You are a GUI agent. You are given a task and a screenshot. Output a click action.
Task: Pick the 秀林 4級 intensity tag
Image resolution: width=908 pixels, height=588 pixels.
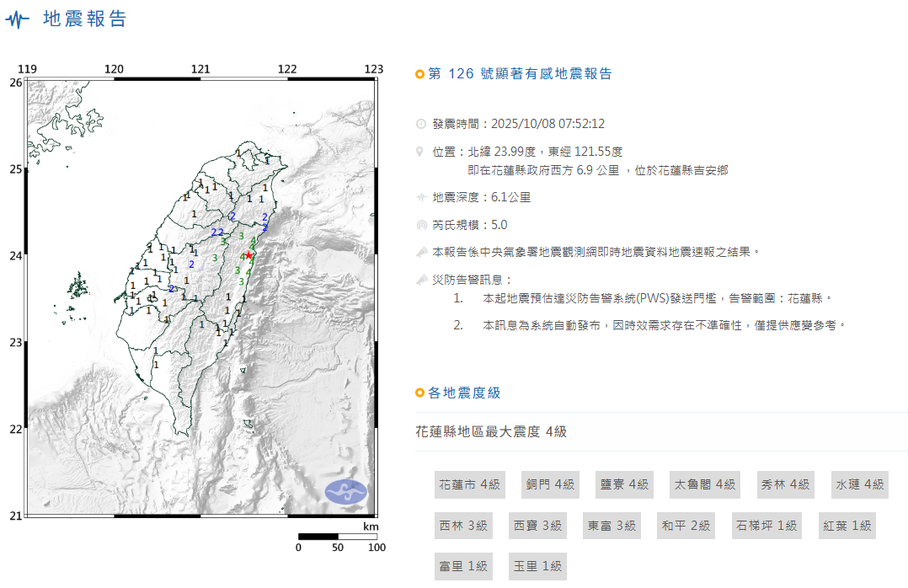click(785, 484)
